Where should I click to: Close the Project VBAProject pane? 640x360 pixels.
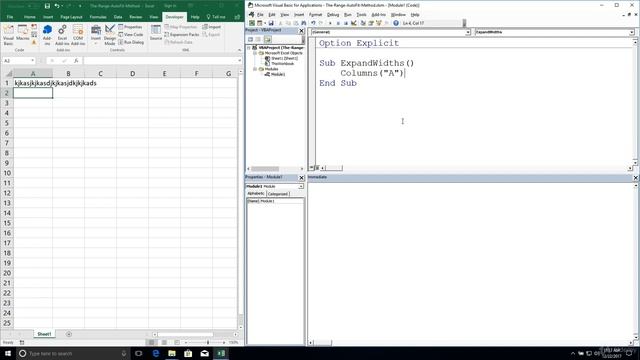[302, 31]
